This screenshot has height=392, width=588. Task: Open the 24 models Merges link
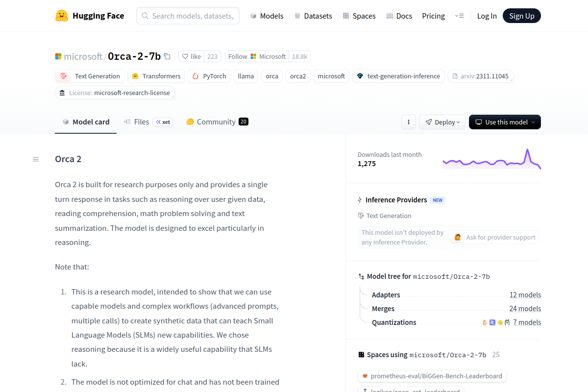click(x=525, y=309)
